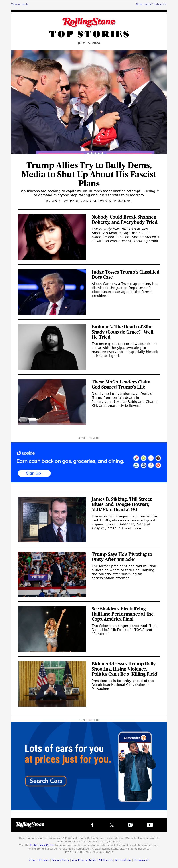Read Judge Tosses Trump's Classified Docs Case
The width and height of the screenshot is (178, 868).
[125, 274]
